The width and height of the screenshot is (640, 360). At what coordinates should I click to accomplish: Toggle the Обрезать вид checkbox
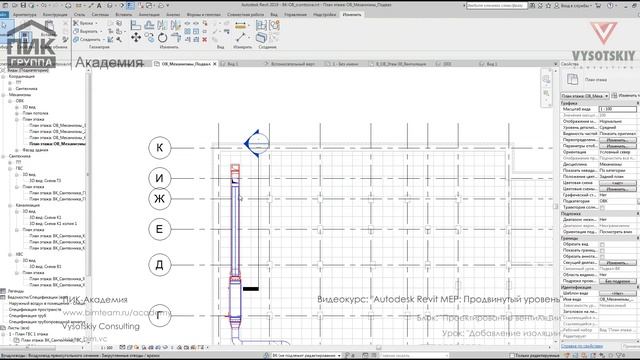pyautogui.click(x=602, y=244)
